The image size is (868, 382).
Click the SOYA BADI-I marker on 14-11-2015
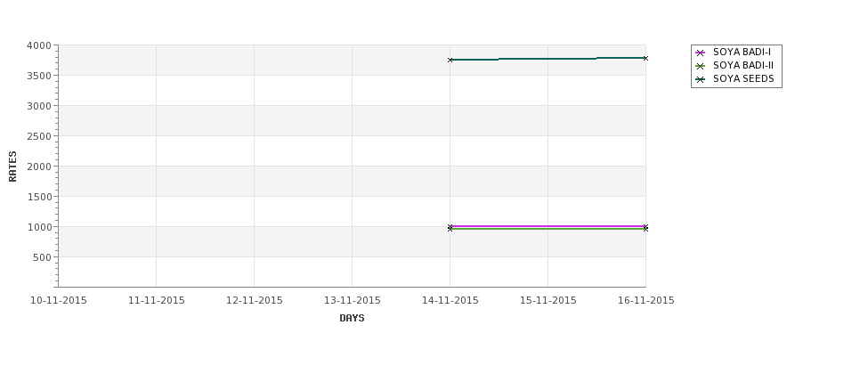click(x=450, y=226)
